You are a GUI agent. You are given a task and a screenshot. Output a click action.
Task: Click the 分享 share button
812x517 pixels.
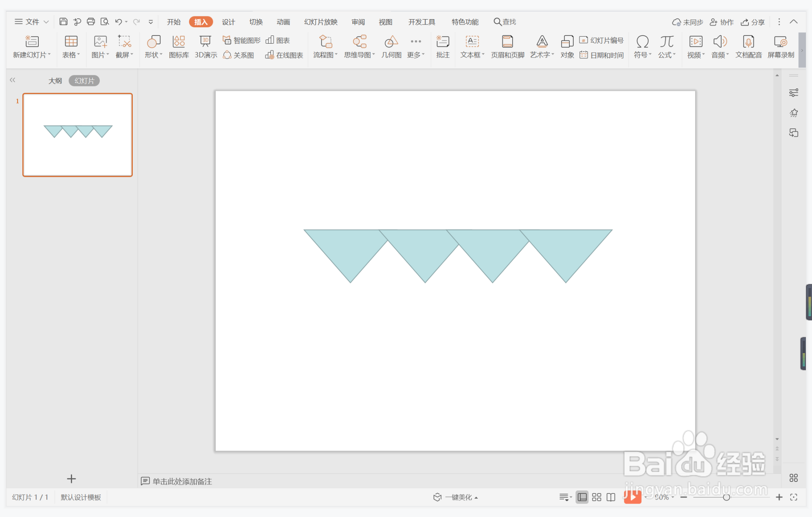[753, 22]
